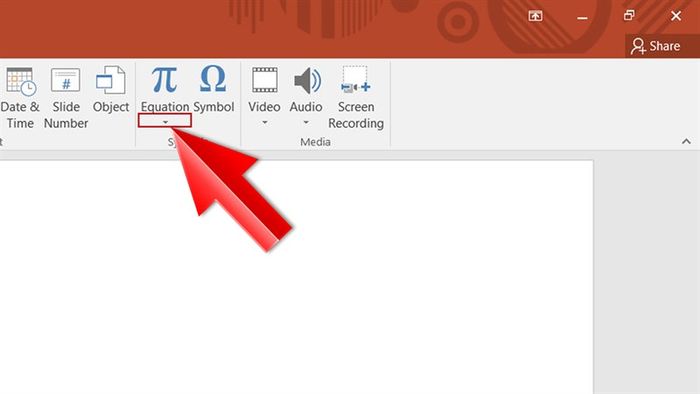
Task: Restore down the PowerPoint window
Action: (629, 16)
